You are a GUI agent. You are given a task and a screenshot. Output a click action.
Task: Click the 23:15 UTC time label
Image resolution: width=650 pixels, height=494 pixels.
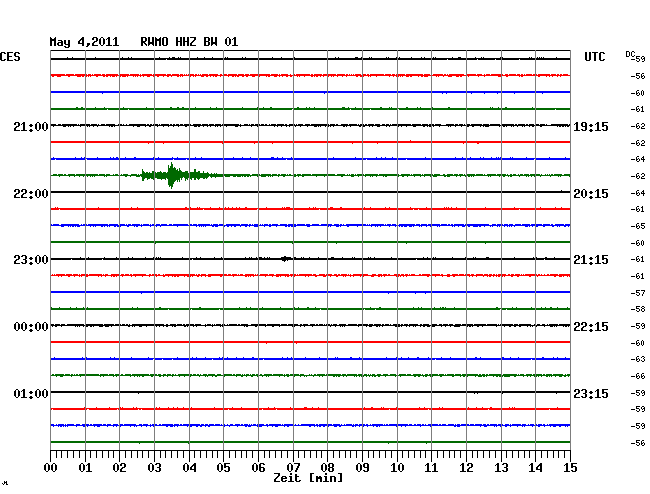click(x=591, y=393)
